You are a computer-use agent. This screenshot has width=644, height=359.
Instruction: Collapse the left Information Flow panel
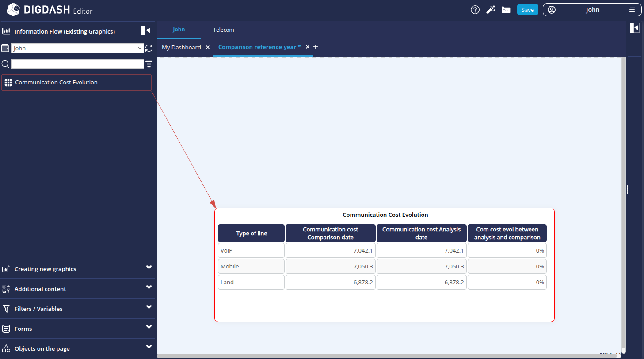[146, 30]
